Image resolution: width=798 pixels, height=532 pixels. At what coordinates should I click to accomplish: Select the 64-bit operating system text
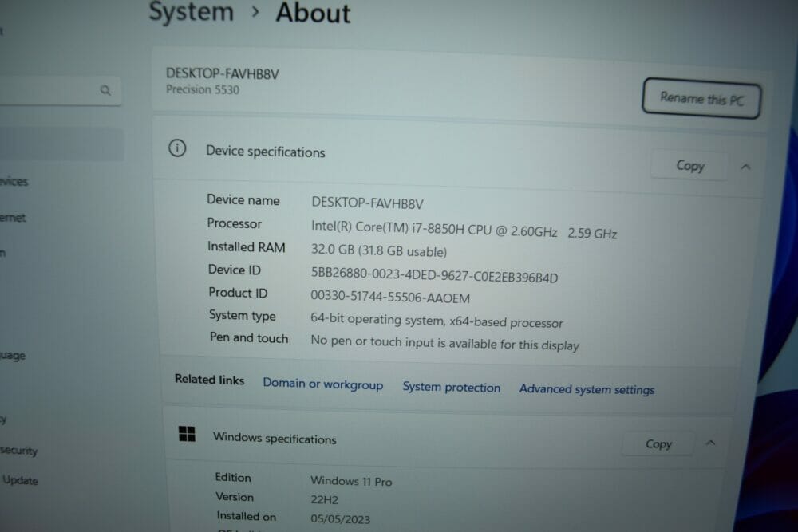tap(437, 321)
